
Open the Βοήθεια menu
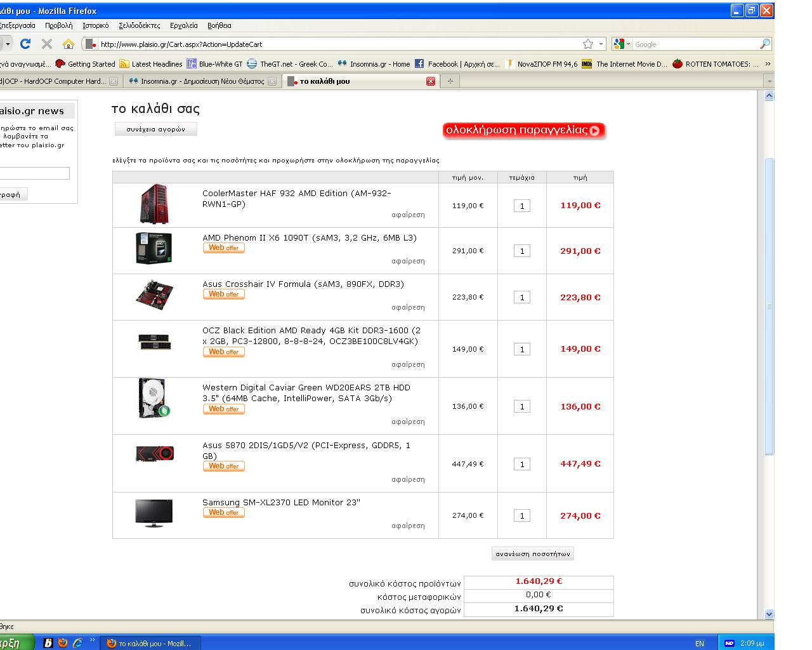tap(219, 25)
